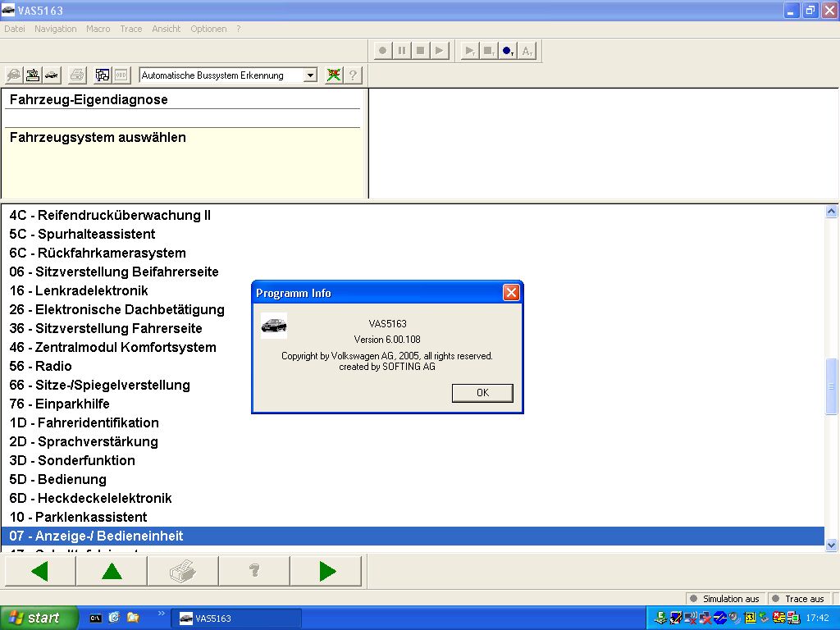Click the help question mark in bottom navigation bar

tap(254, 571)
